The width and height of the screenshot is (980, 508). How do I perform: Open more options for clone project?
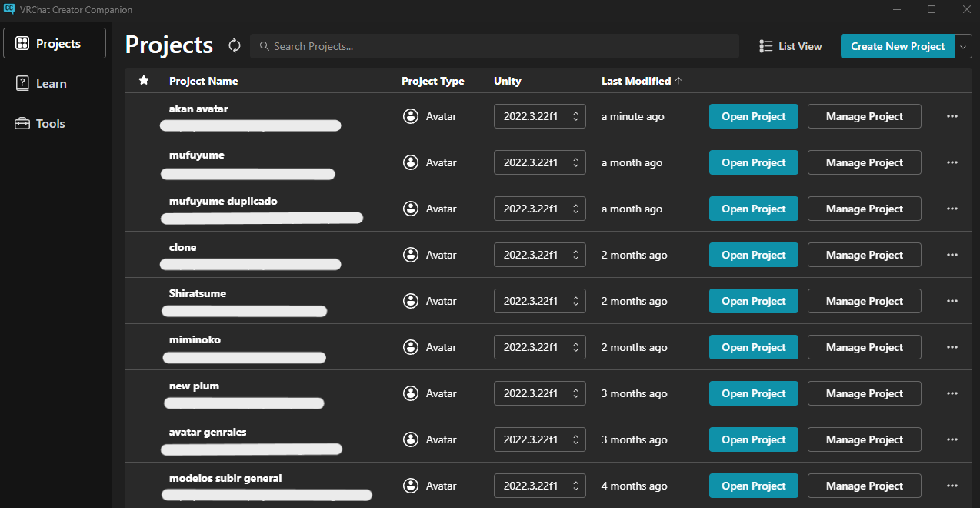952,255
